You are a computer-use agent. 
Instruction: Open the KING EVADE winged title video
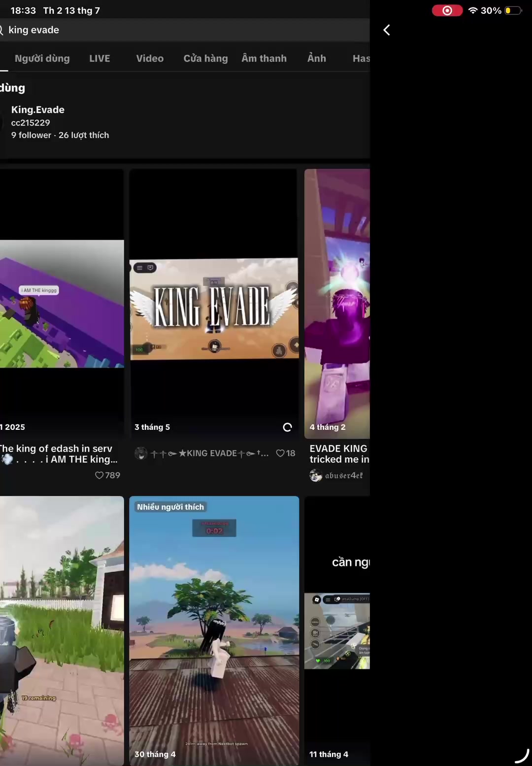click(x=214, y=304)
